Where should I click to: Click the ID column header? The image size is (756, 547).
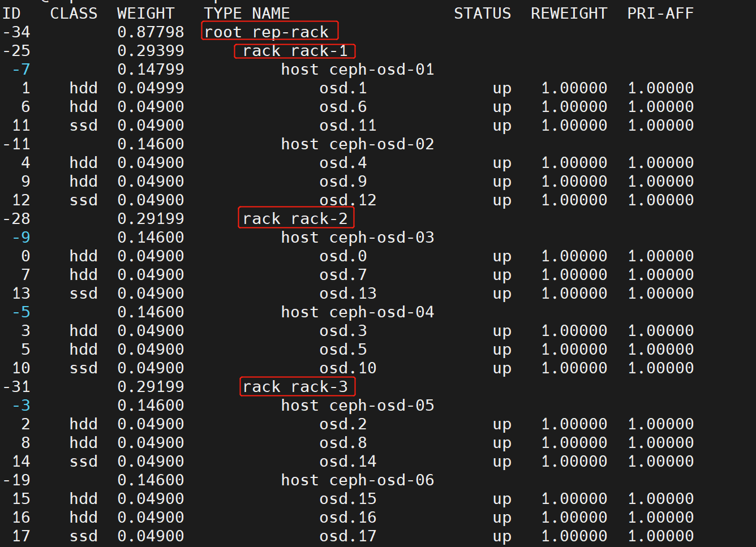click(x=11, y=14)
